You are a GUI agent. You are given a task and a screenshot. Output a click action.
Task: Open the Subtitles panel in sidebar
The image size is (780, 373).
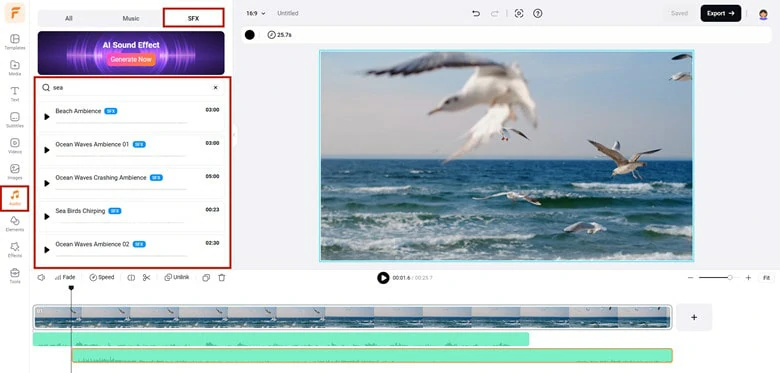[15, 119]
